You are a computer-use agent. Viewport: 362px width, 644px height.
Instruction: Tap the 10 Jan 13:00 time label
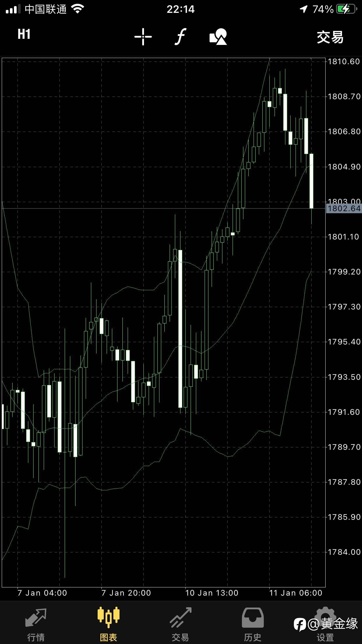tap(212, 593)
